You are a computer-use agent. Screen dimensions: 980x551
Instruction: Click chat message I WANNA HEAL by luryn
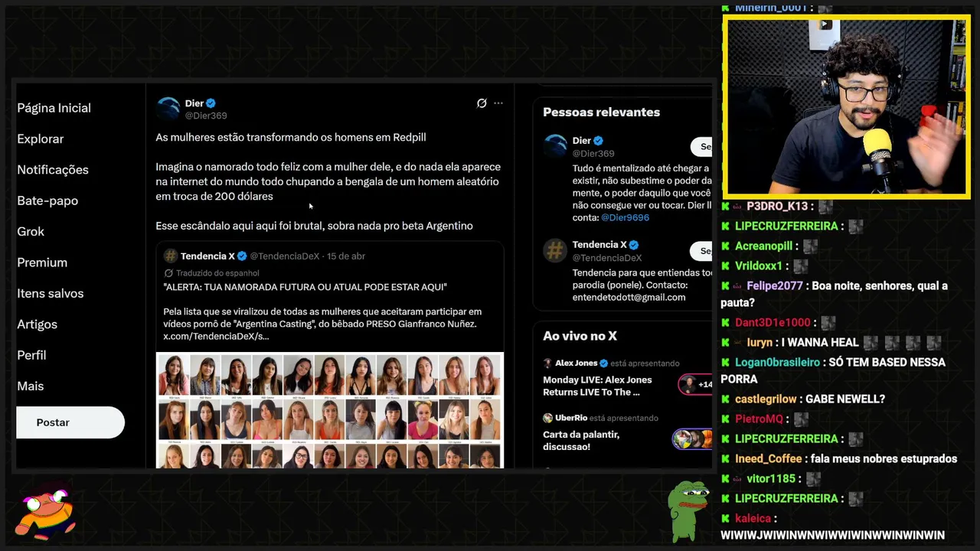(818, 343)
